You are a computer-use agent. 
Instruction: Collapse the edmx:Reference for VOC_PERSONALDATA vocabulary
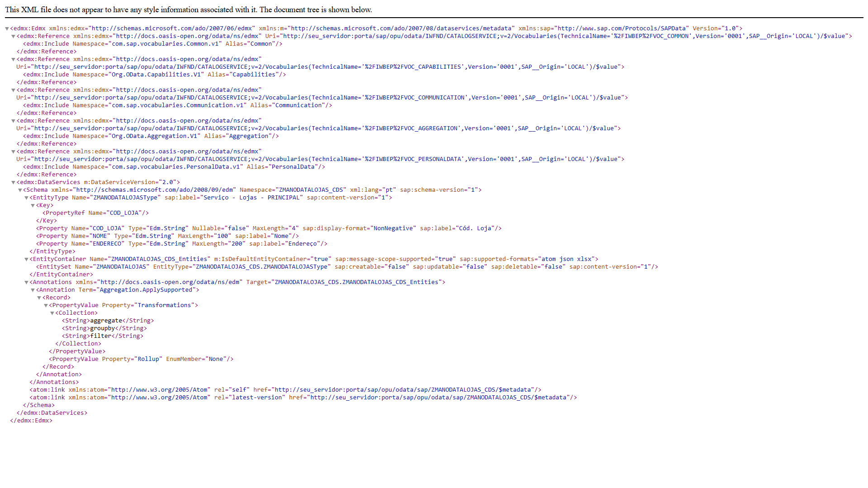(x=13, y=152)
